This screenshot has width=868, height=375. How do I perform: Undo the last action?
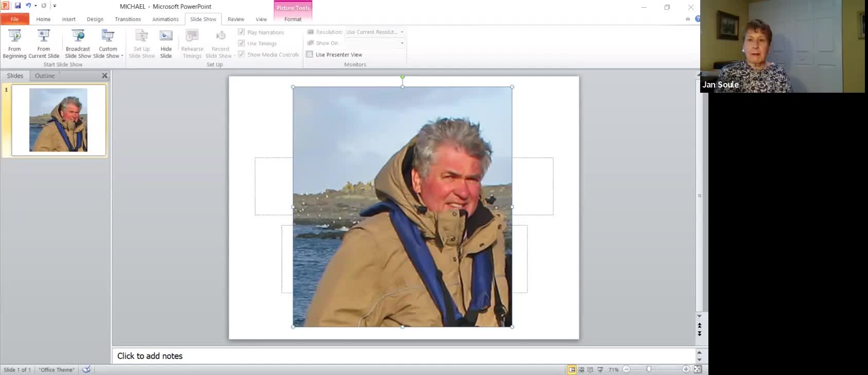click(x=28, y=6)
